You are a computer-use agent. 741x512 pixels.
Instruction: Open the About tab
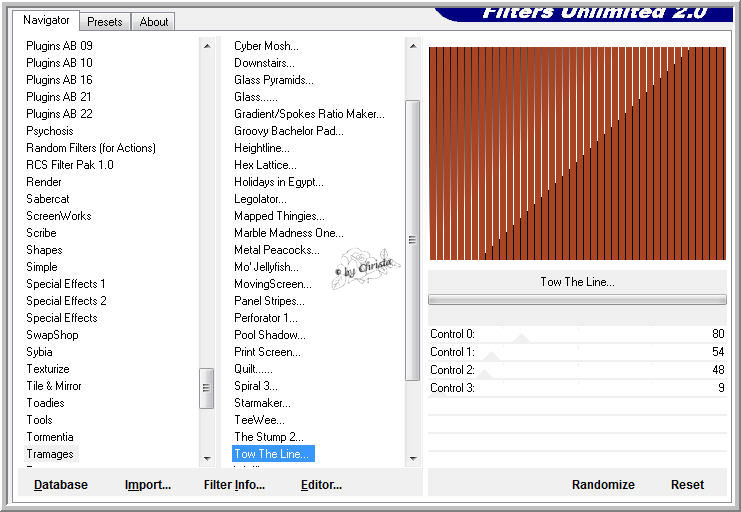click(x=154, y=22)
